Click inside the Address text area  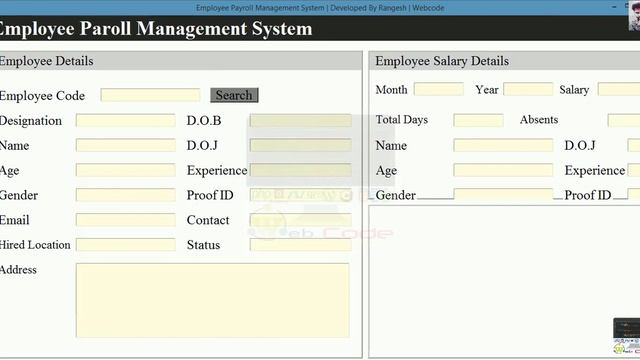coord(213,300)
